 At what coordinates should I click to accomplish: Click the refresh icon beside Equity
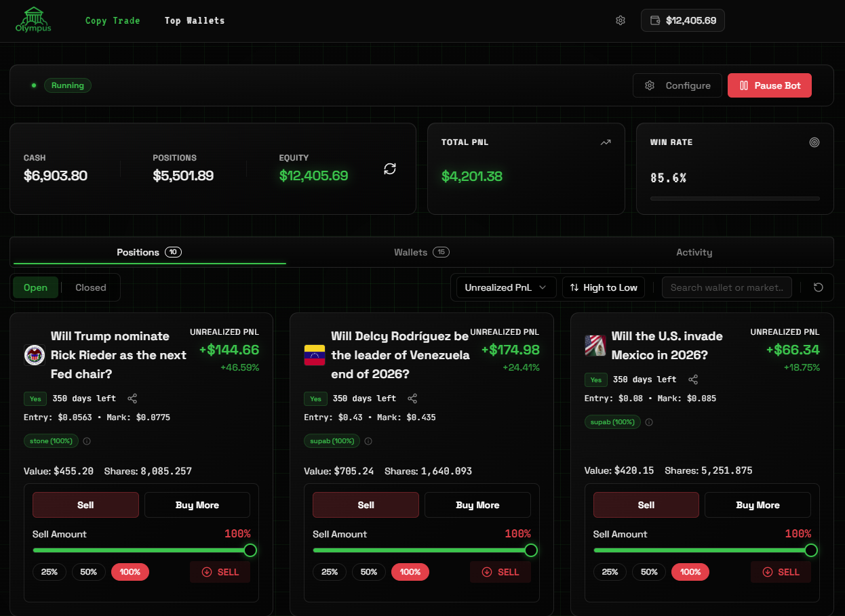tap(390, 169)
